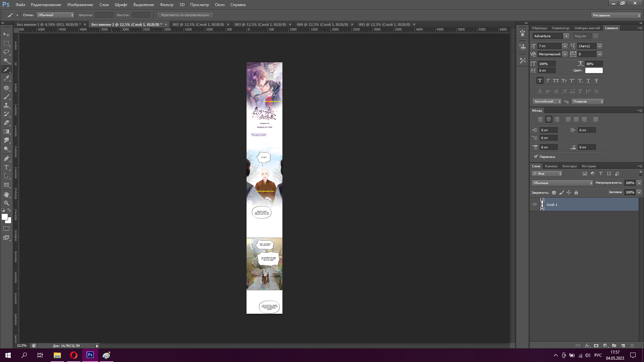Open the Обычные blend mode dropdown
This screenshot has height=362, width=644.
[x=562, y=183]
